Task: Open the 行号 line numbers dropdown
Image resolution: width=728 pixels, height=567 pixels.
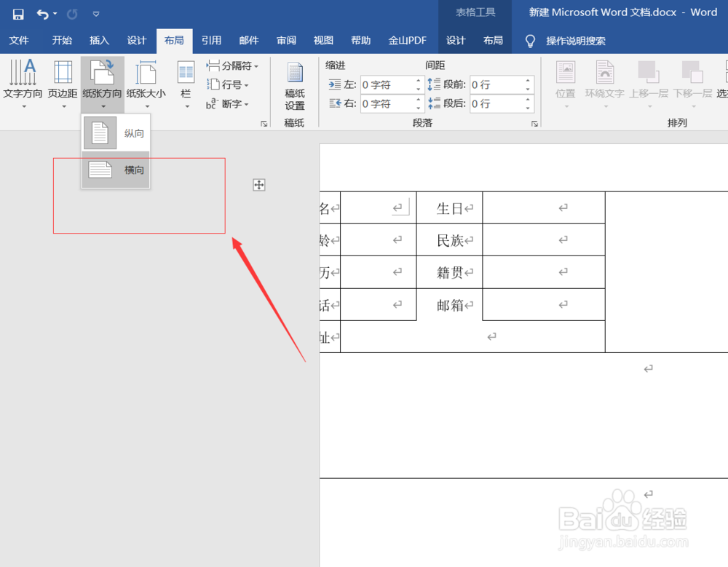Action: [228, 84]
